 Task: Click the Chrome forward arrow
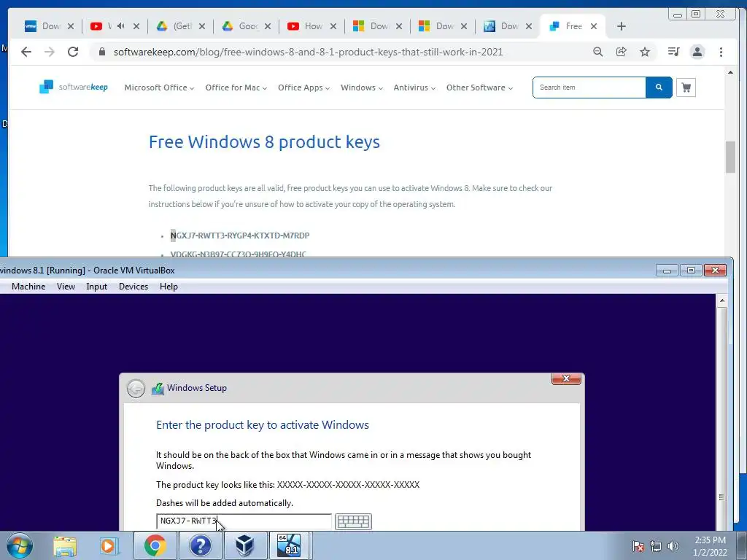49,52
